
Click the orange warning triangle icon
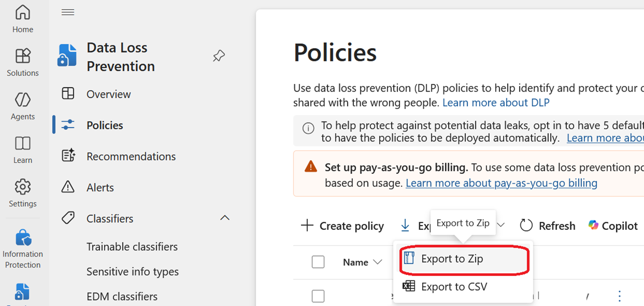pyautogui.click(x=311, y=166)
